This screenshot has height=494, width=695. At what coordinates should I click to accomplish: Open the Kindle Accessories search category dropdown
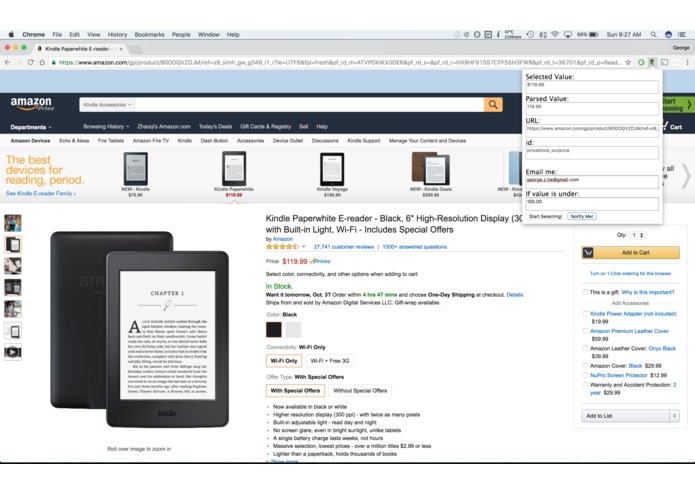click(x=107, y=105)
